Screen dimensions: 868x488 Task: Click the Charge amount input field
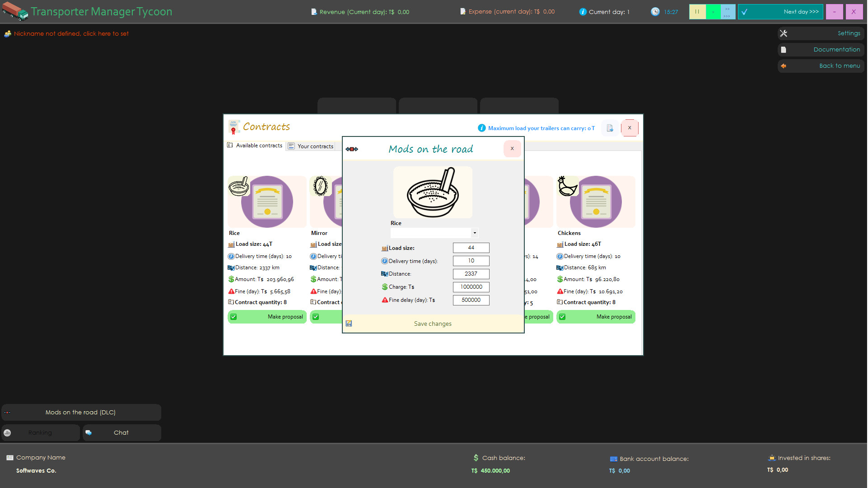pos(471,286)
